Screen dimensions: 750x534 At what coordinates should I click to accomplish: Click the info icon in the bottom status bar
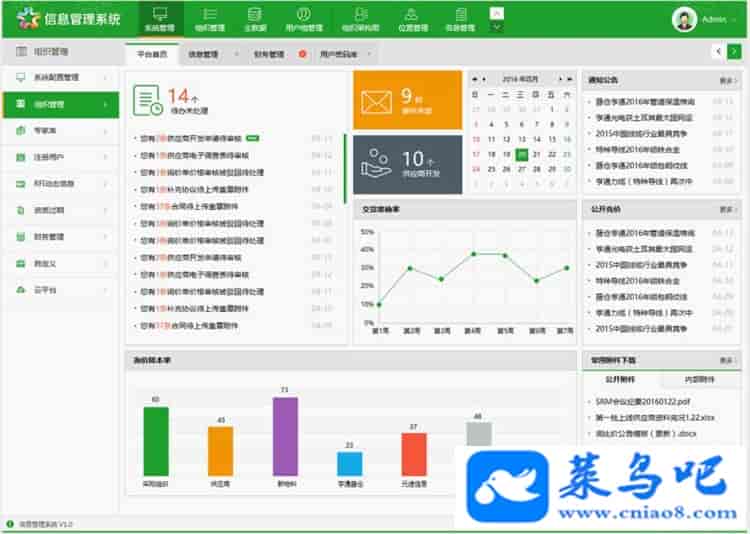click(10, 524)
